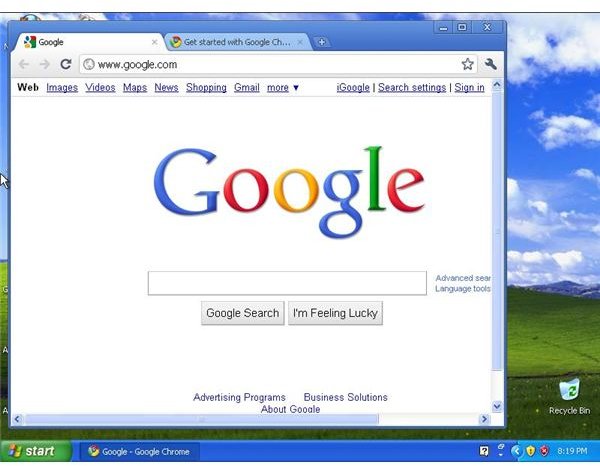Click the globe icon in address bar
The width and height of the screenshot is (600, 466).
(x=89, y=64)
